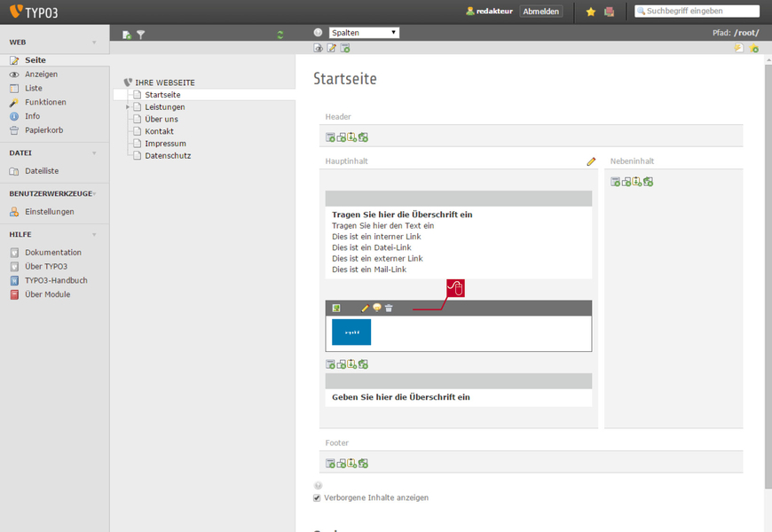Delete the image element via trash icon

click(x=389, y=308)
